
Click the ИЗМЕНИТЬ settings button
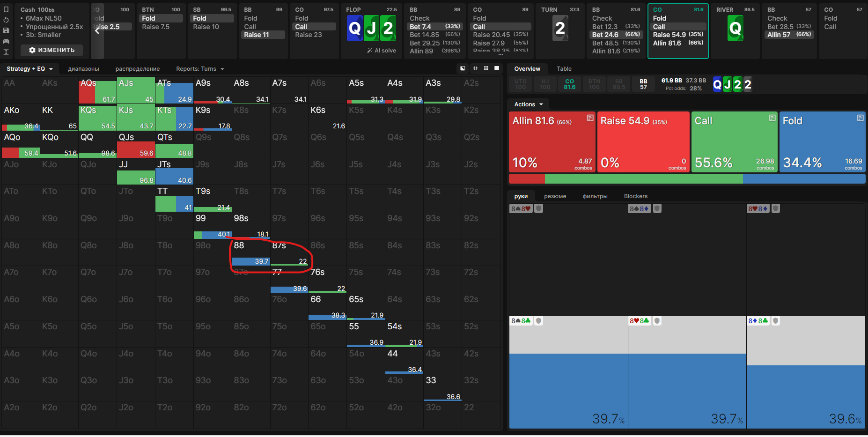pos(51,50)
